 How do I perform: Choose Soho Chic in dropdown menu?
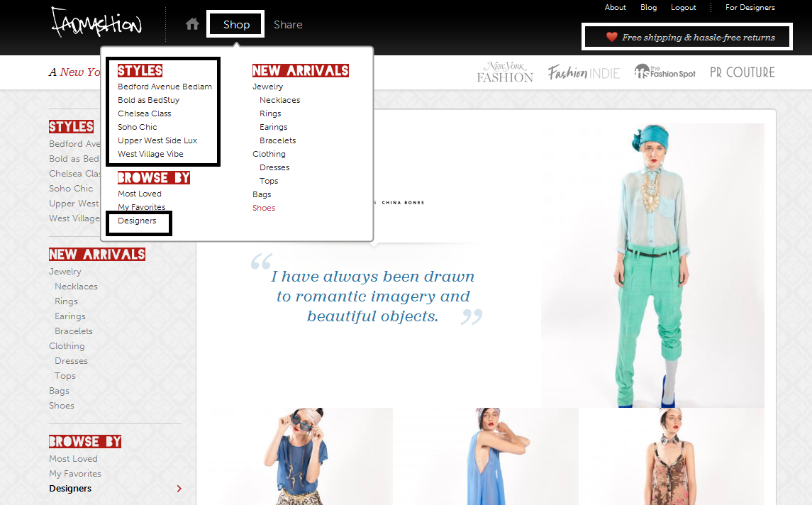pyautogui.click(x=138, y=127)
